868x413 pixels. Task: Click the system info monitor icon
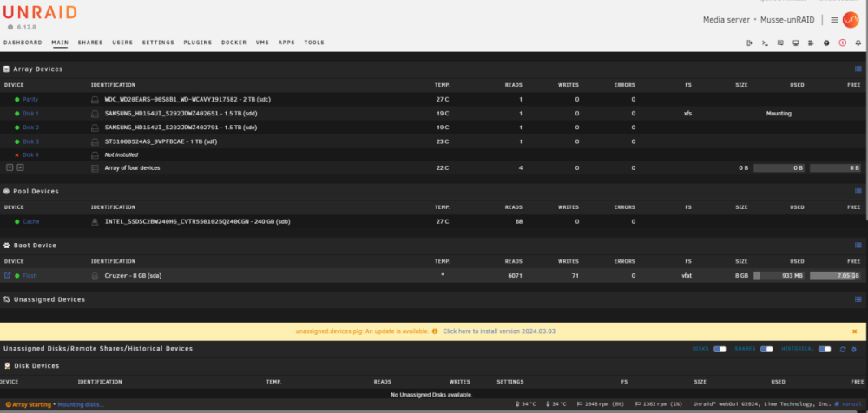coord(795,43)
